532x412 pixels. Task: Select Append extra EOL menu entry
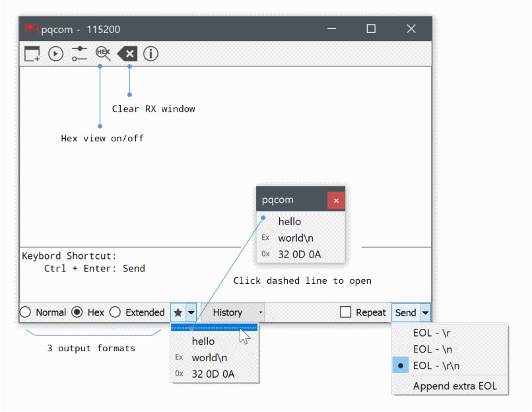(x=450, y=386)
